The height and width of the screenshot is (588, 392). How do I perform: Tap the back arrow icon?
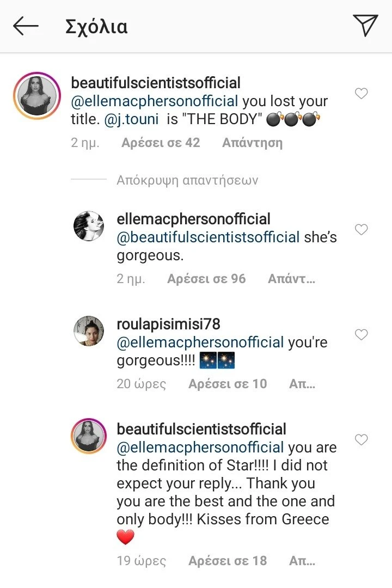[26, 26]
